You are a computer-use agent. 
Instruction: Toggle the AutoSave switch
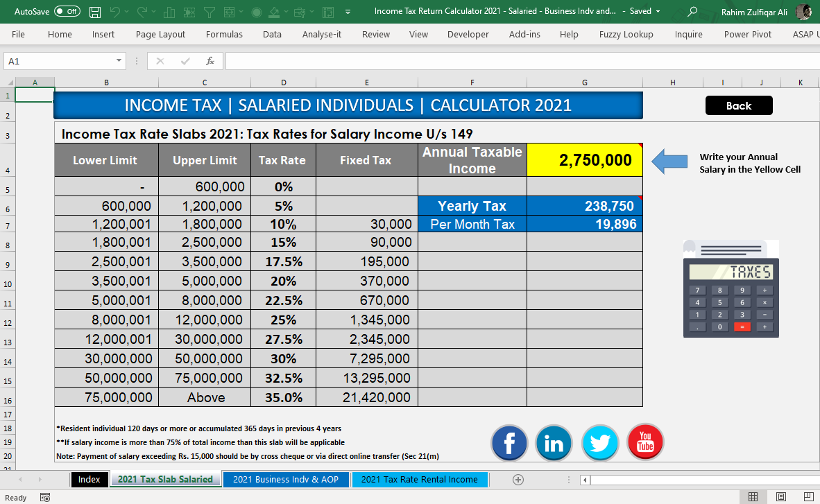tap(67, 11)
